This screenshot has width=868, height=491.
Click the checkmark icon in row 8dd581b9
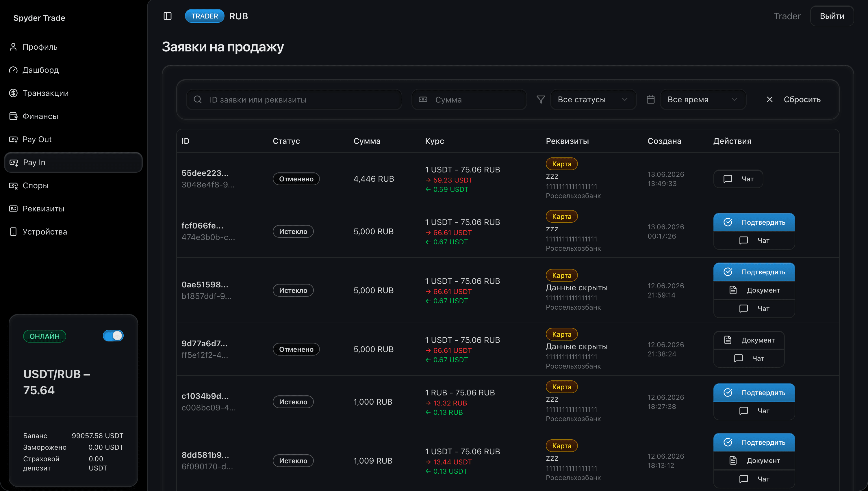point(728,442)
